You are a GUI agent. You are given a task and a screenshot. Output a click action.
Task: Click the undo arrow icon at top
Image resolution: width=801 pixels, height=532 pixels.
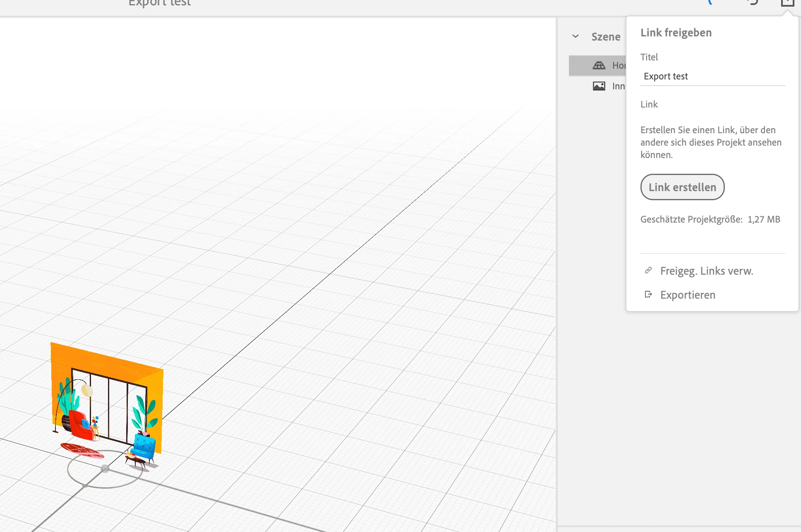[x=753, y=2]
